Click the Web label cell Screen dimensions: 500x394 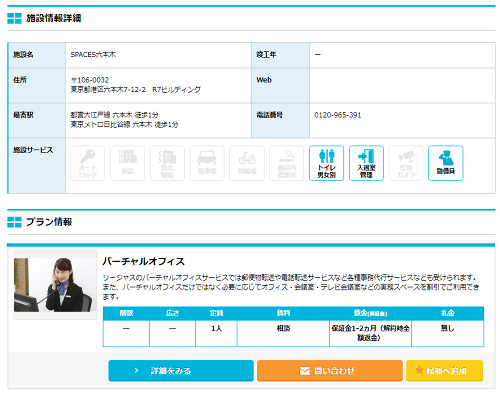click(280, 86)
